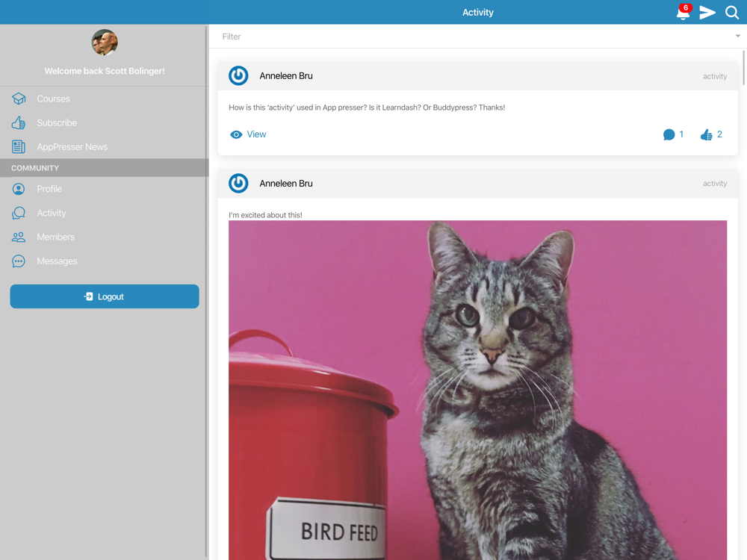This screenshot has height=560, width=747.
Task: Open Anneleen Bru's name on first post
Action: [x=286, y=75]
